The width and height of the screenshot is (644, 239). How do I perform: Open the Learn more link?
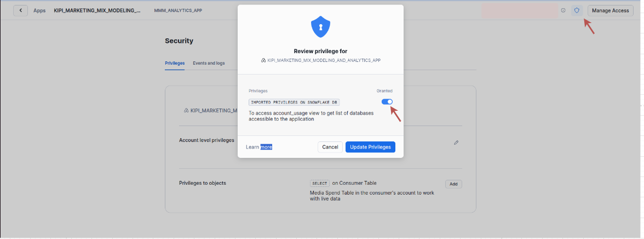259,147
